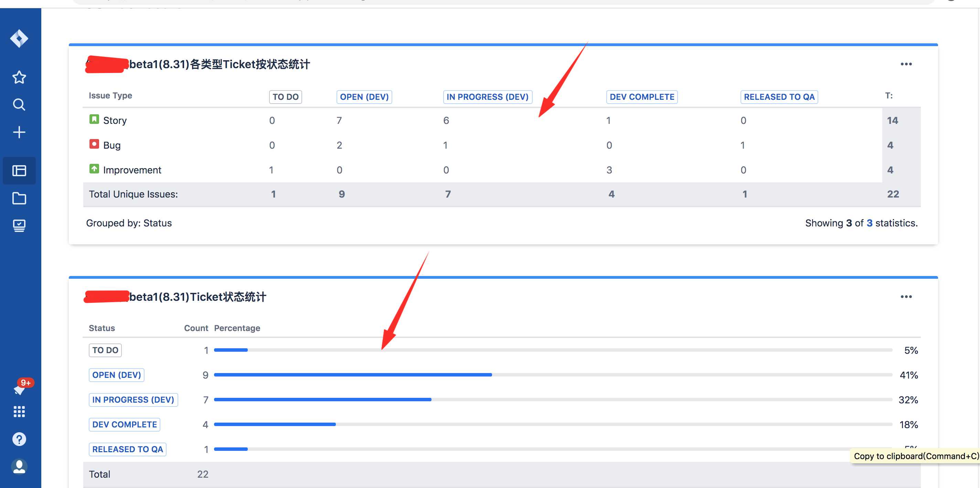Click the OPEN (DEV) 41% progress bar

[x=553, y=375]
